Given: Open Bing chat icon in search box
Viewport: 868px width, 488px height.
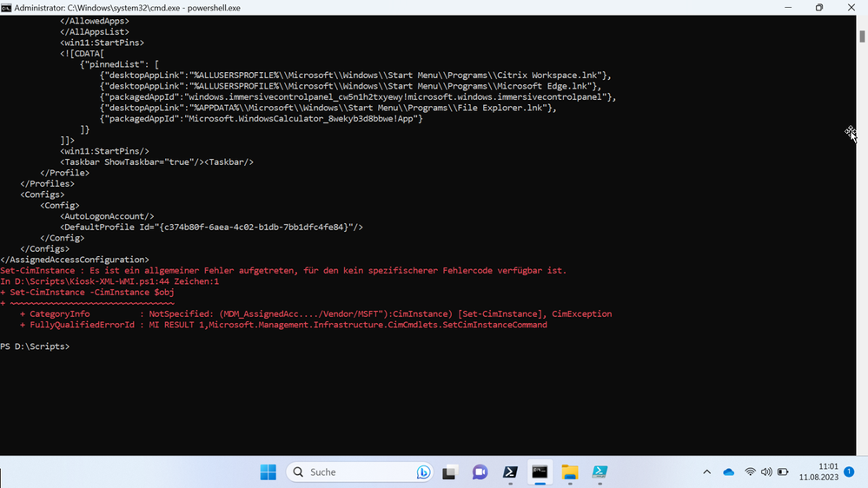Looking at the screenshot, I should 423,472.
